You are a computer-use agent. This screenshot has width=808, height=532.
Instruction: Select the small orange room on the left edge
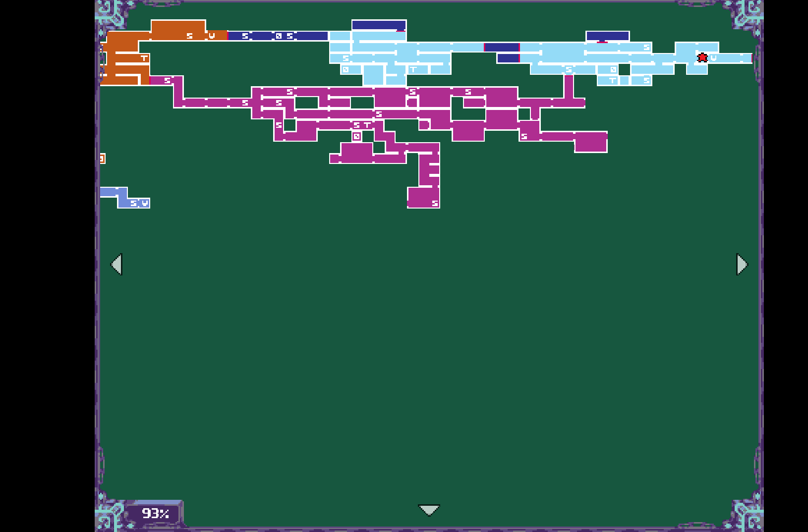(102, 159)
